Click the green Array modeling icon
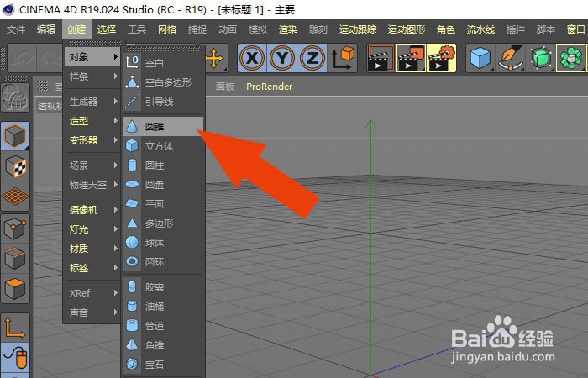The height and width of the screenshot is (378, 588). point(570,58)
